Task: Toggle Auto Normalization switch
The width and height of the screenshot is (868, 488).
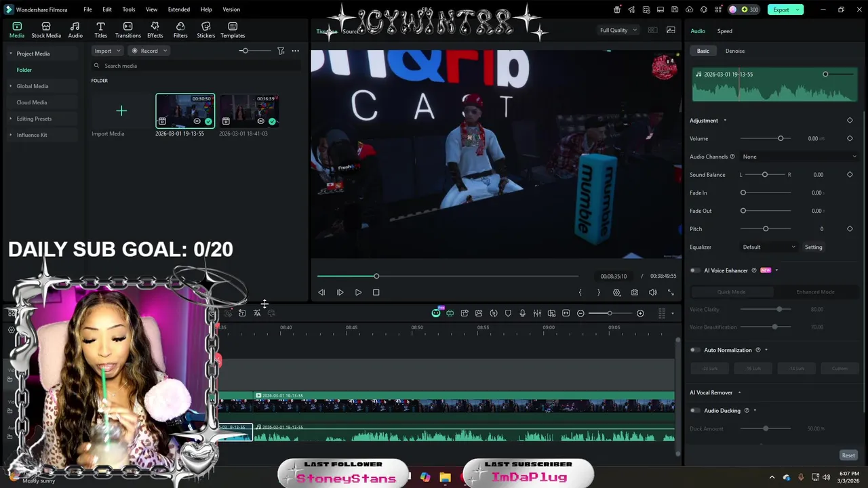Action: click(694, 350)
